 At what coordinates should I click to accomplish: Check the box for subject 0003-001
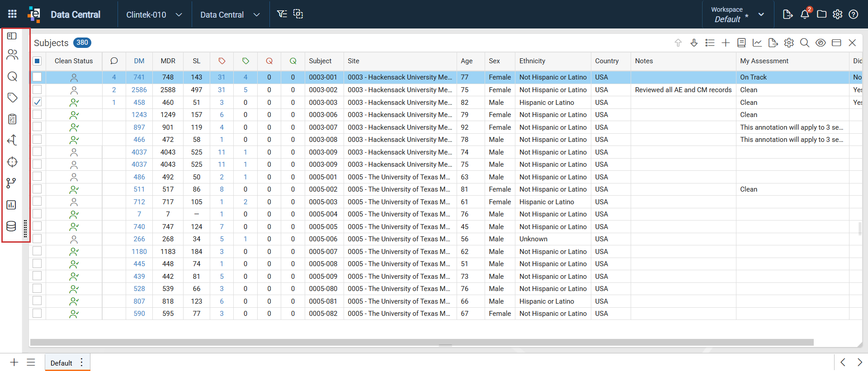pyautogui.click(x=38, y=77)
